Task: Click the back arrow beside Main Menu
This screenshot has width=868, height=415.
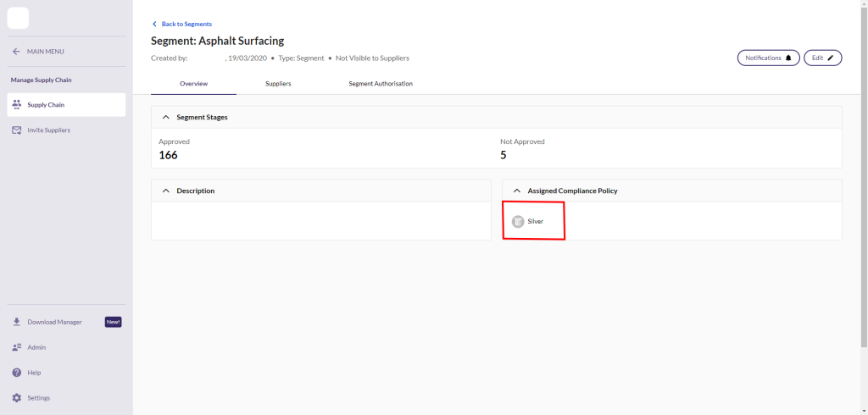Action: (x=16, y=52)
